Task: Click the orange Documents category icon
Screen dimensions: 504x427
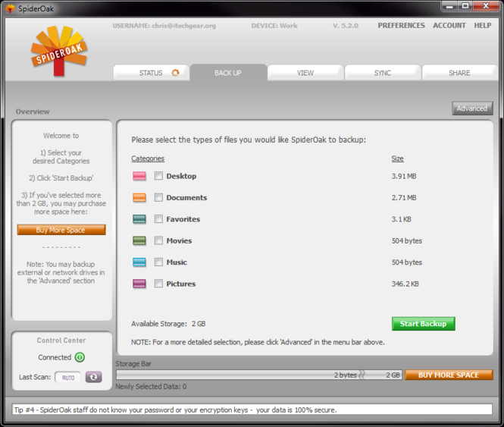Action: (x=139, y=197)
